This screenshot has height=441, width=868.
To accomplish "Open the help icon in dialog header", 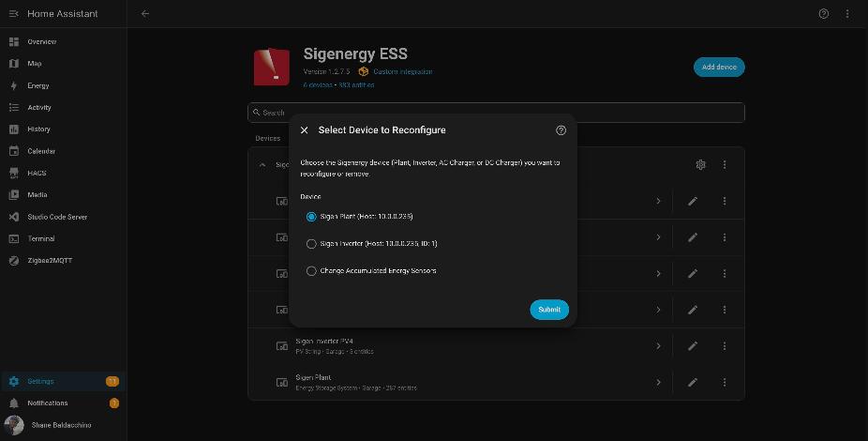I will [x=561, y=130].
